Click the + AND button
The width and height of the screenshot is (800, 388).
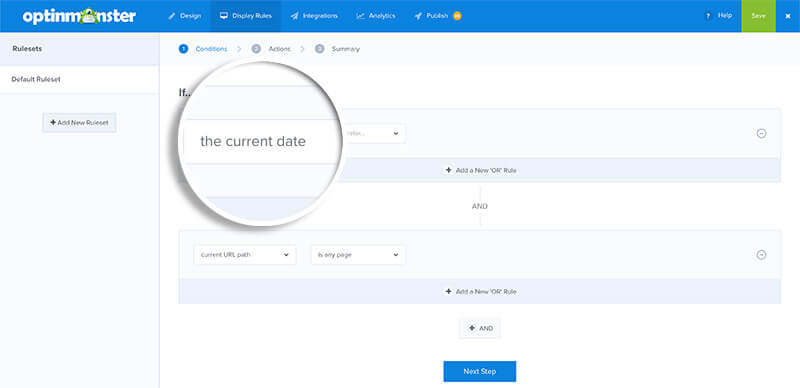click(x=480, y=328)
